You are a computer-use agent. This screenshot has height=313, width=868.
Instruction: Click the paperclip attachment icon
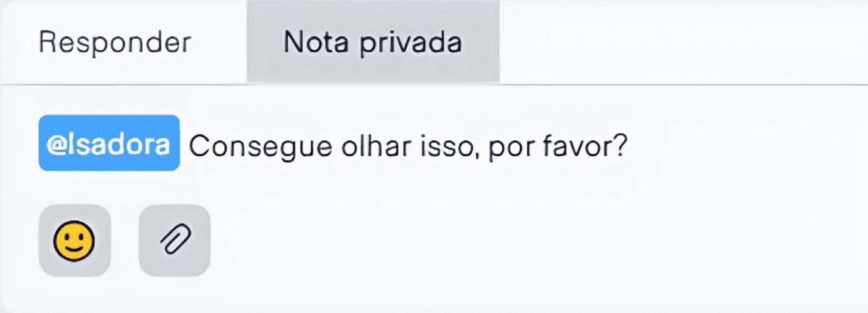tap(174, 240)
